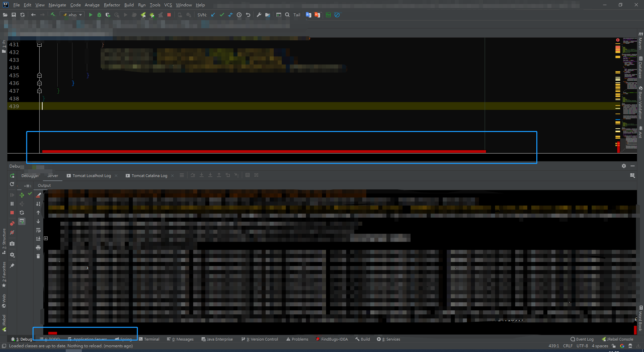The height and width of the screenshot is (352, 644).
Task: Collapse the fold marker at line 436
Action: click(x=39, y=83)
